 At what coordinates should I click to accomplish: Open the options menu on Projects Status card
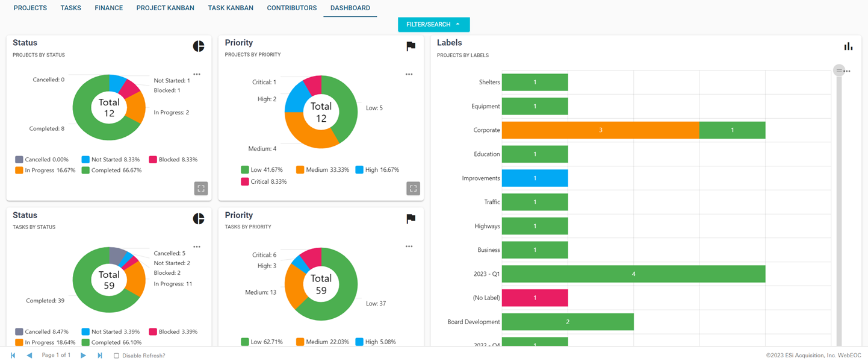pos(197,74)
